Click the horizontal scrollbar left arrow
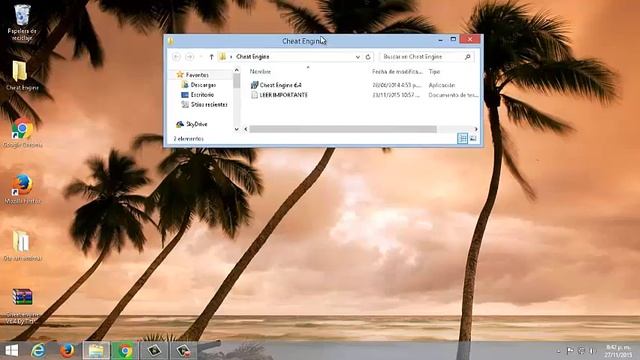 pos(246,129)
